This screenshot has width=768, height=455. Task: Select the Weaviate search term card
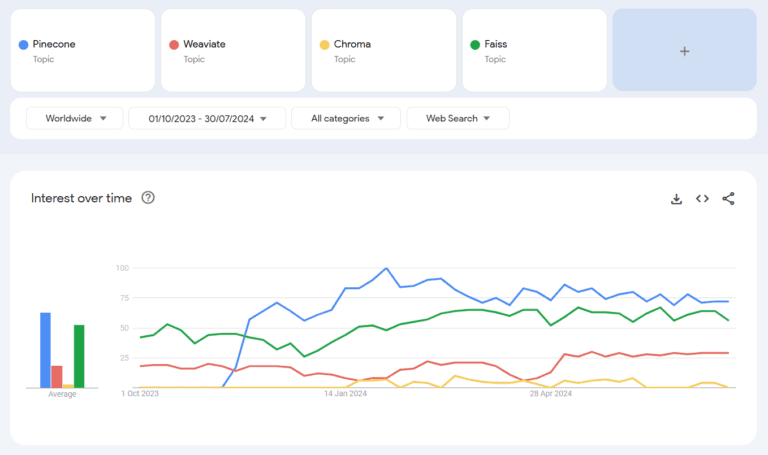tap(233, 50)
